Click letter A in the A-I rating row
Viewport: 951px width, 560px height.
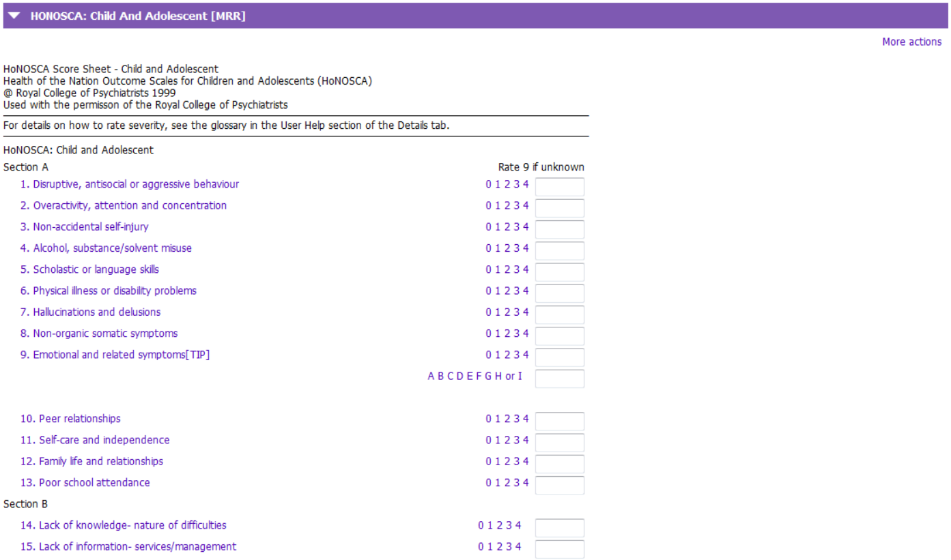coord(430,376)
